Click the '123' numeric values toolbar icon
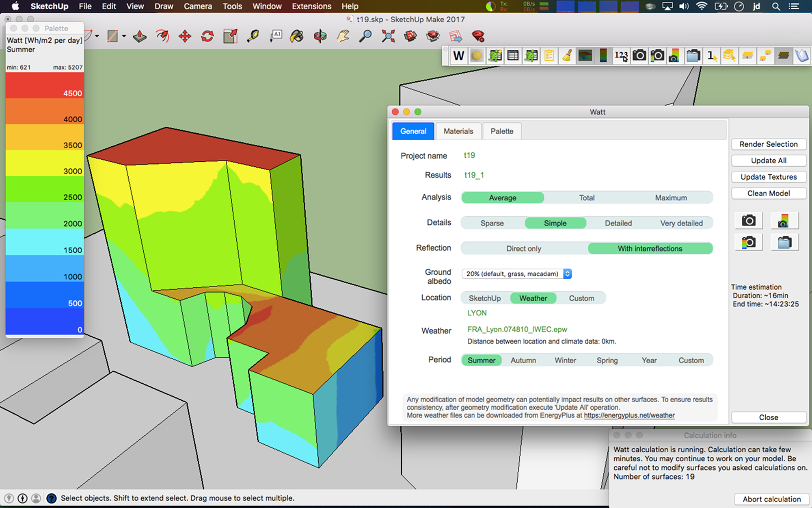Image resolution: width=812 pixels, height=508 pixels. point(621,56)
